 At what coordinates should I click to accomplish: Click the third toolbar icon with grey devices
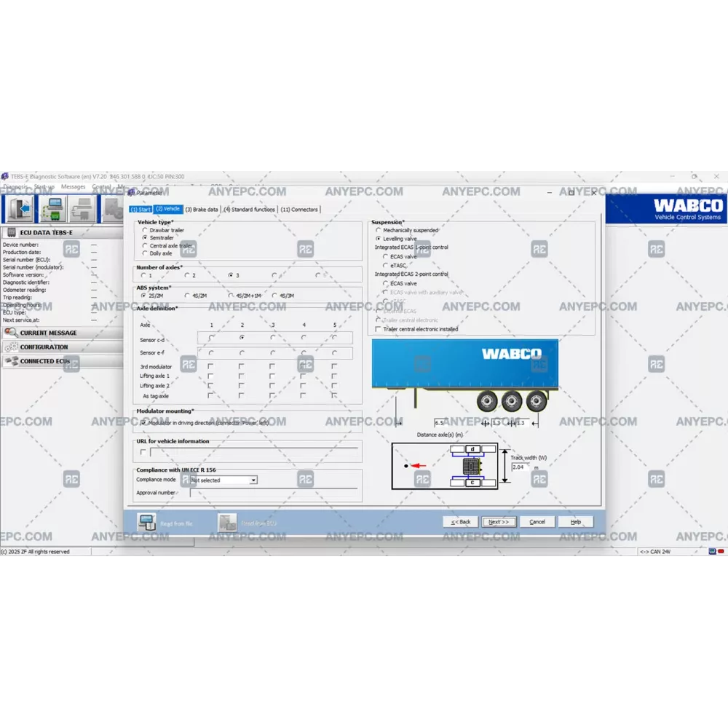[x=82, y=209]
